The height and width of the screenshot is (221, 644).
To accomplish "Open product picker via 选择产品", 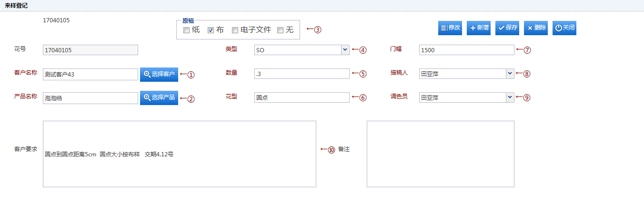I will (x=159, y=98).
